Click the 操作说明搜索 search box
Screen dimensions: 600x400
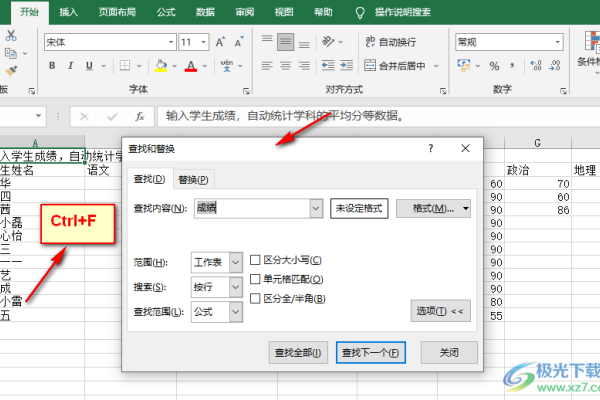pyautogui.click(x=403, y=12)
